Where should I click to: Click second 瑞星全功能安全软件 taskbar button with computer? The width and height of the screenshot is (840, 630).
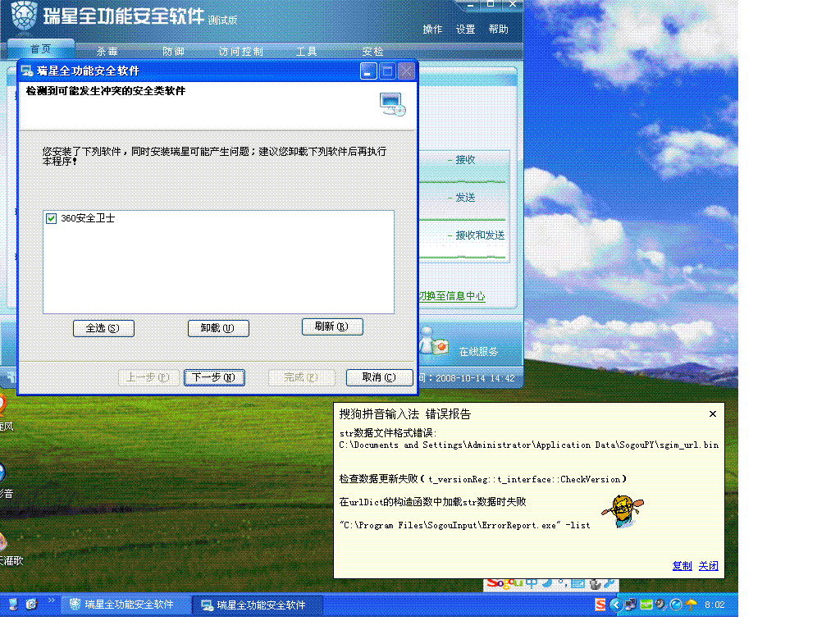point(258,605)
